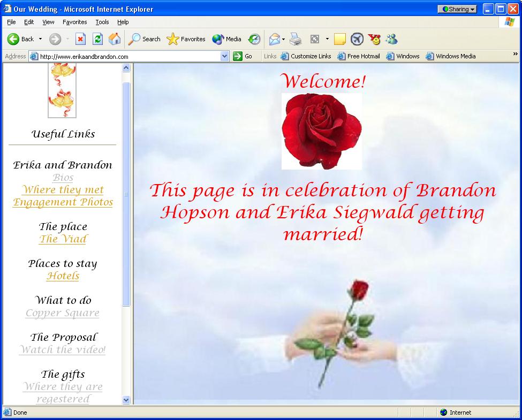The width and height of the screenshot is (522, 420).
Task: Click the Search magnifier button
Action: pyautogui.click(x=144, y=39)
